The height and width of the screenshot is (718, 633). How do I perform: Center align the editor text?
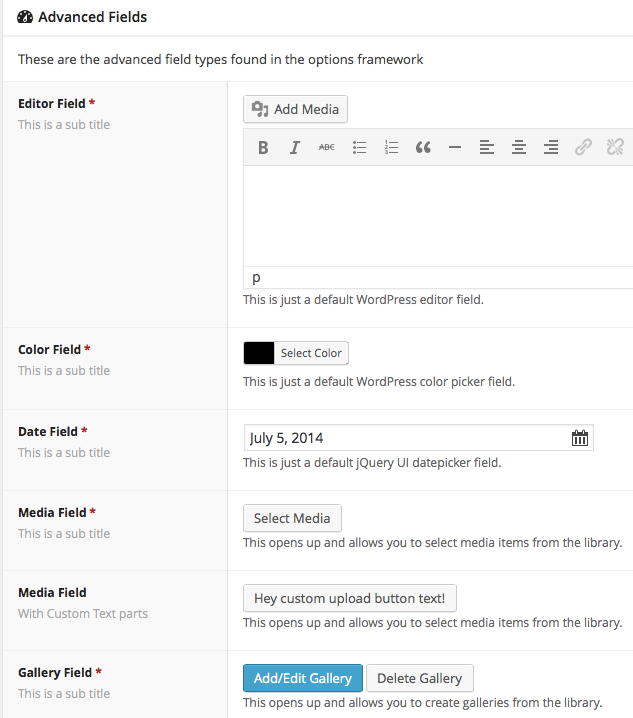tap(519, 148)
